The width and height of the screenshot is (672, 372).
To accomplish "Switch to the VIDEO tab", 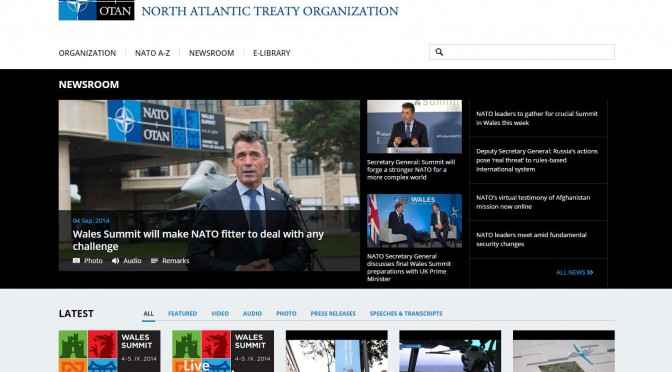I will [x=220, y=314].
